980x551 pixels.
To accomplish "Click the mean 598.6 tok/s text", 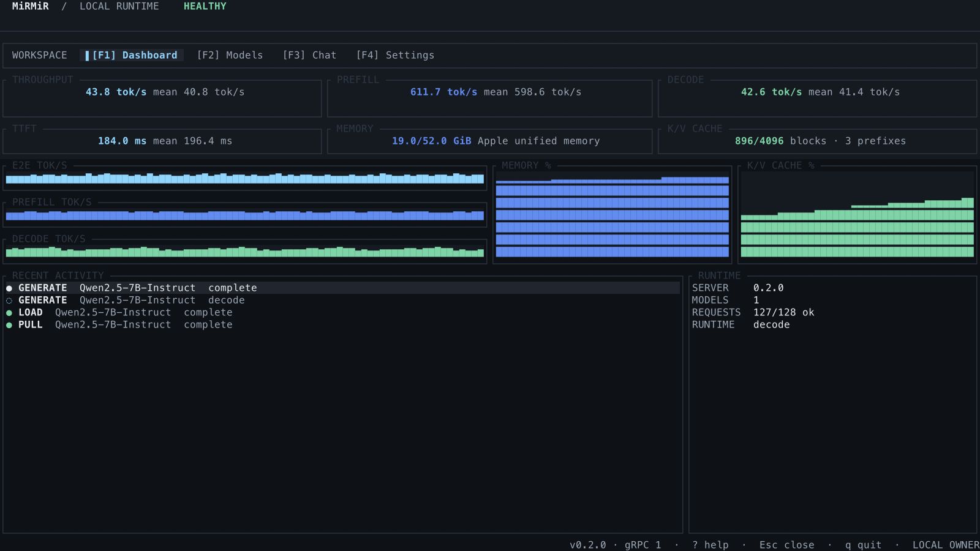I will click(x=533, y=92).
